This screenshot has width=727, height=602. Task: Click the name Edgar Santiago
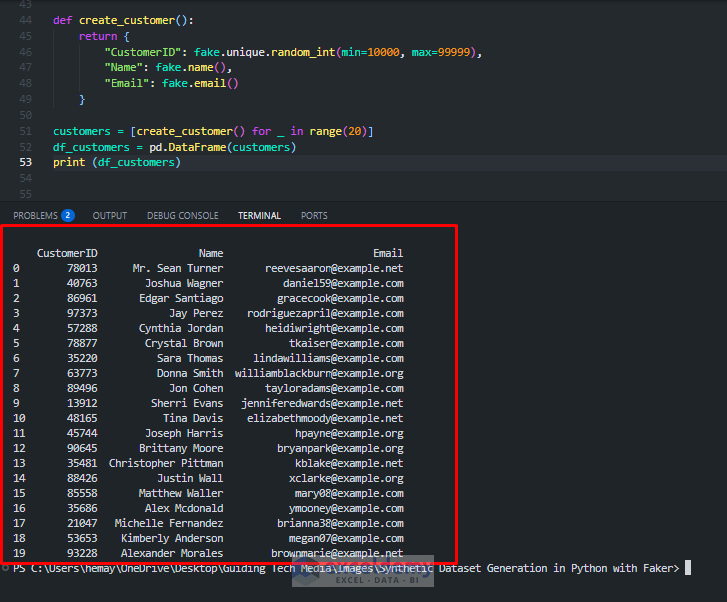181,298
